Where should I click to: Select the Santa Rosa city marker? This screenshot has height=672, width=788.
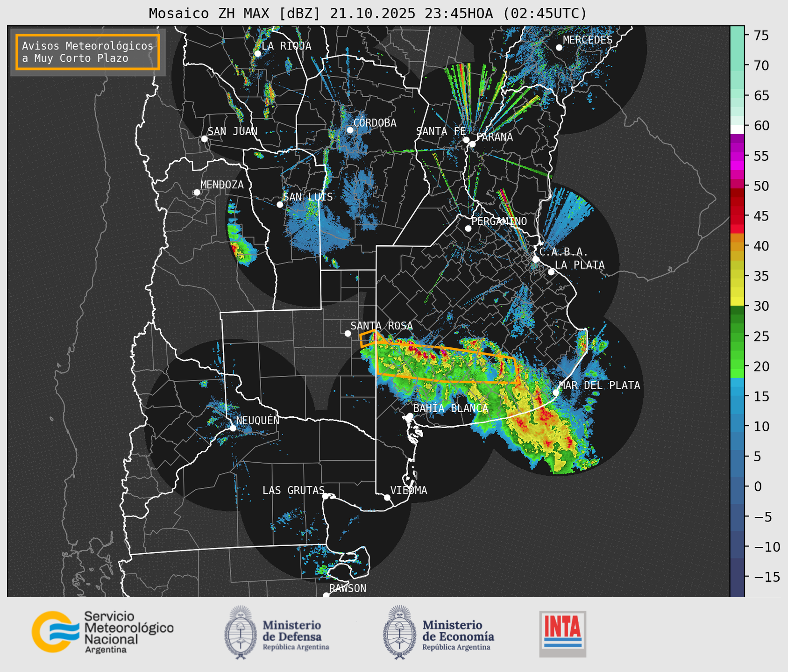pos(348,333)
